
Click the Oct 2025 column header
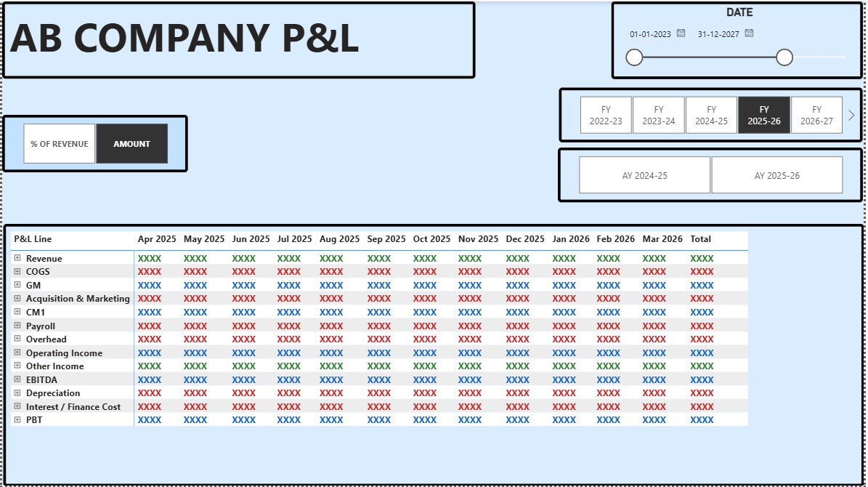click(x=431, y=239)
